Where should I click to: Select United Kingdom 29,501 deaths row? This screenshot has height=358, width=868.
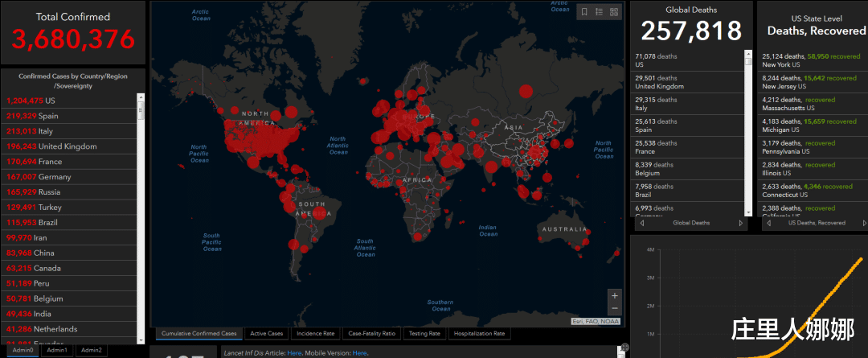[x=688, y=82]
